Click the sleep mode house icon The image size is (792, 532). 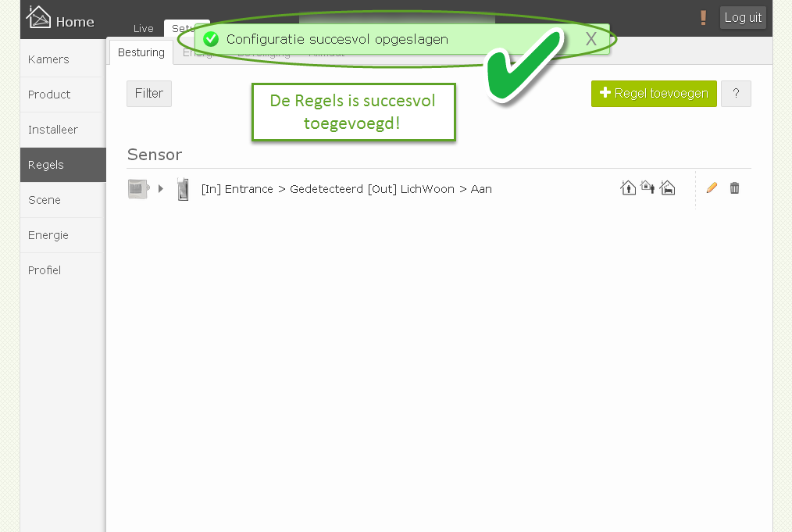667,188
